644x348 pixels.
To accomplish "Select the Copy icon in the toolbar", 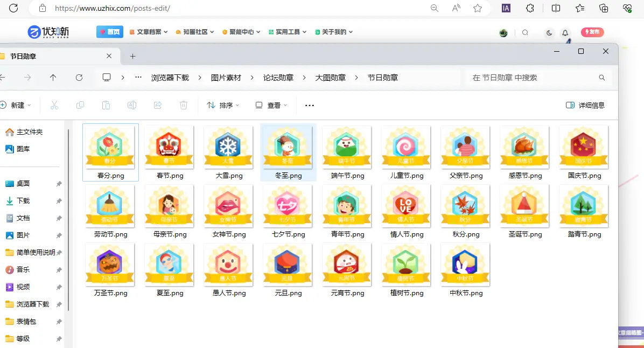I will pyautogui.click(x=80, y=105).
